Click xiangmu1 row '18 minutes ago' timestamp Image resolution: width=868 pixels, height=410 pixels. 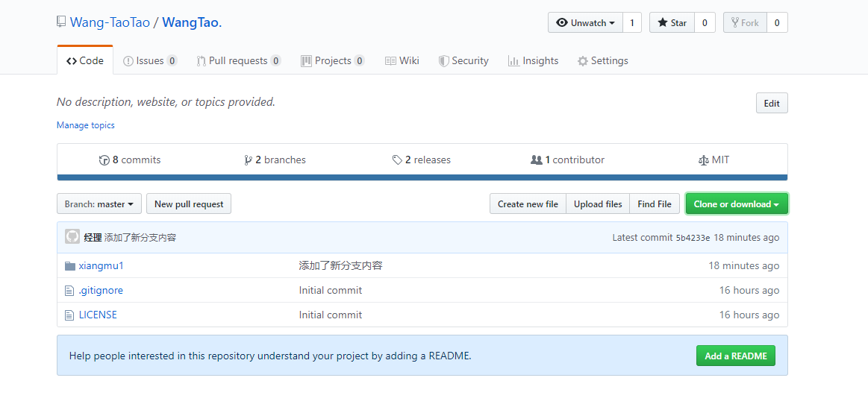pyautogui.click(x=744, y=266)
